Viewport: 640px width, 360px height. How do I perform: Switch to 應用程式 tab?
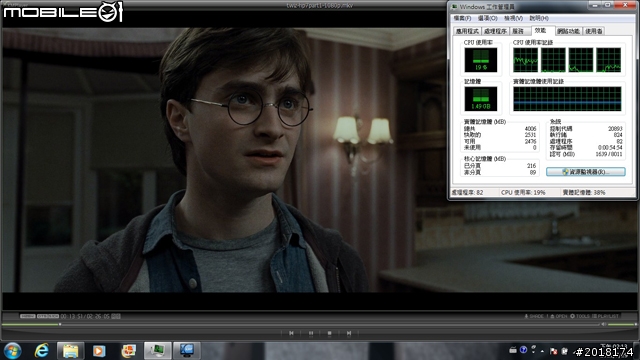tap(467, 31)
